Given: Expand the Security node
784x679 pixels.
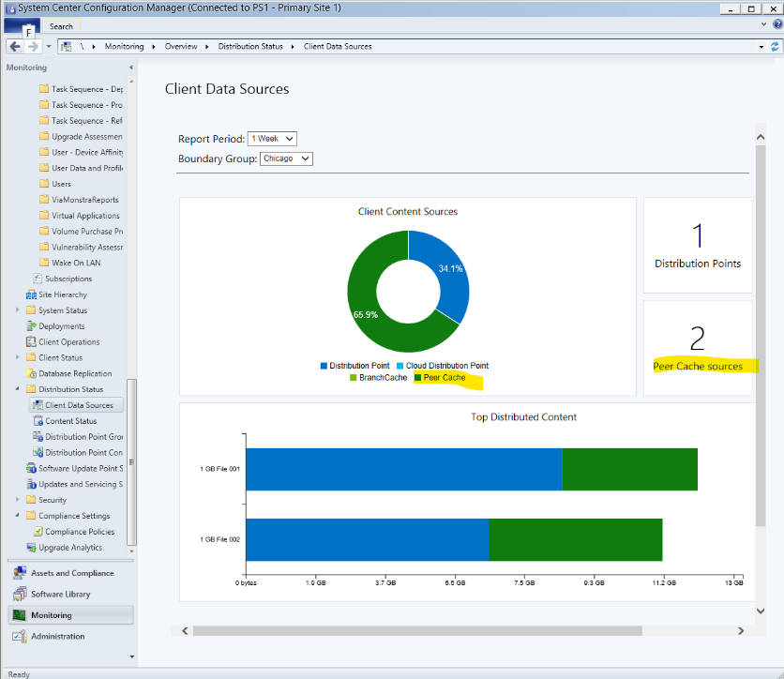Looking at the screenshot, I should click(18, 500).
